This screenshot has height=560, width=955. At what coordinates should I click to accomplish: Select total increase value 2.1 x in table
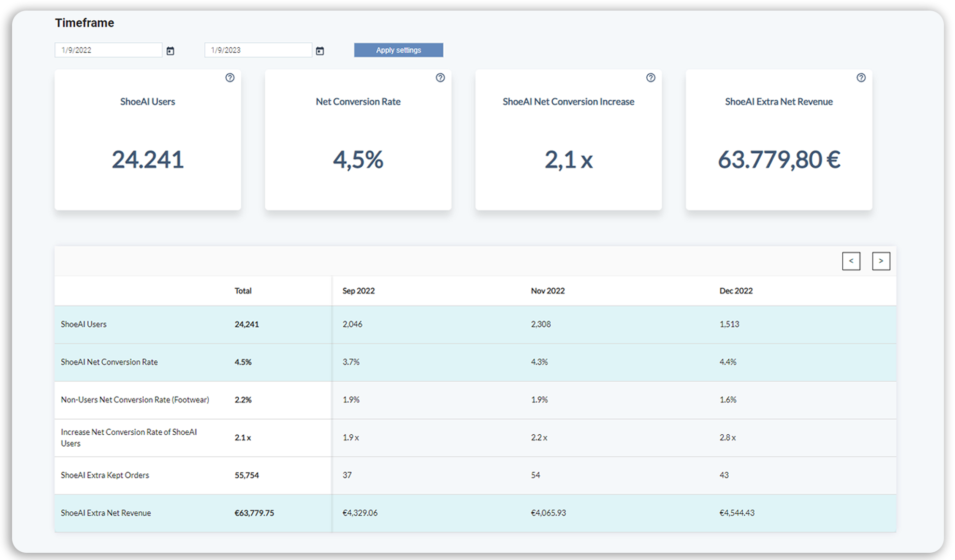coord(243,438)
